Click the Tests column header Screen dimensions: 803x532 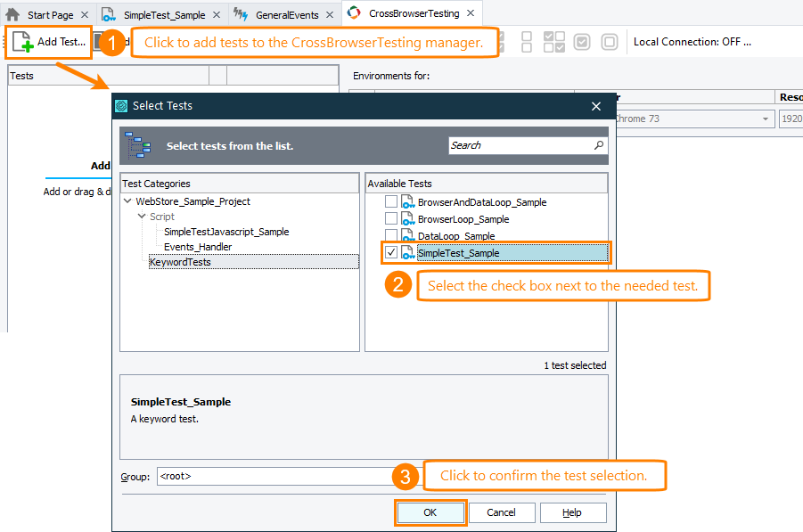[x=109, y=76]
